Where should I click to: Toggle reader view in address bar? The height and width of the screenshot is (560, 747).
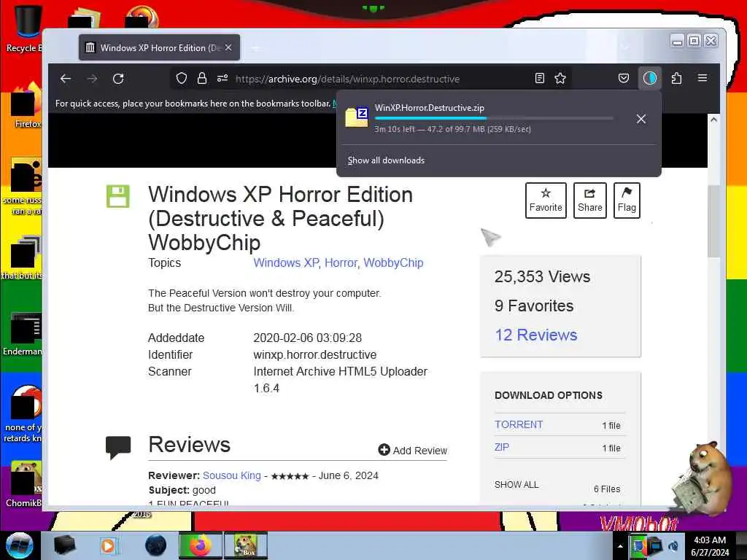click(x=539, y=78)
